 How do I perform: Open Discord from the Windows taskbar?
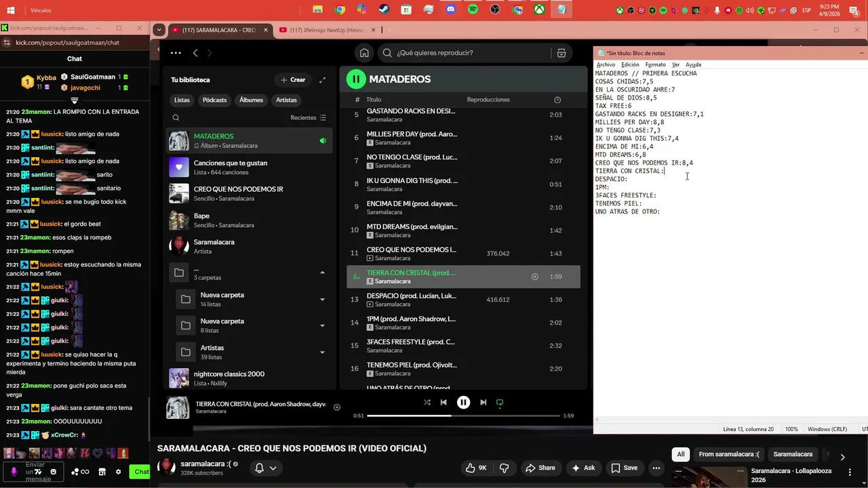click(x=451, y=9)
